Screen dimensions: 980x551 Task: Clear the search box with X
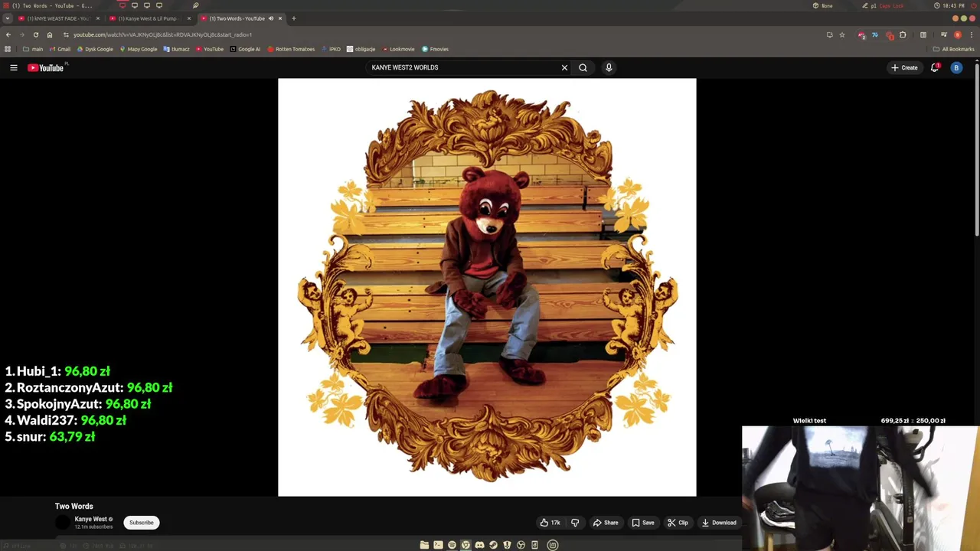coord(564,67)
